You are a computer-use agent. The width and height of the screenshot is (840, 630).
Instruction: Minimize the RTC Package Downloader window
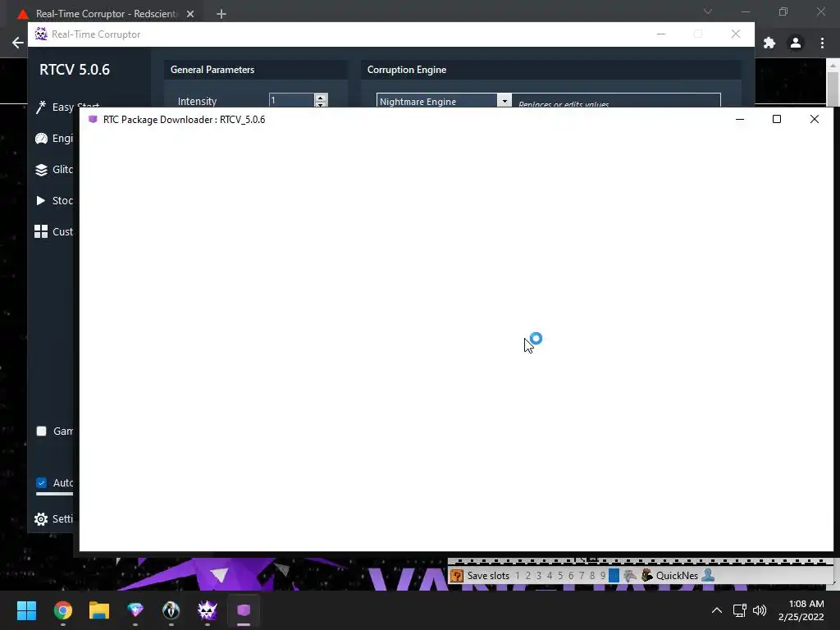(x=740, y=119)
